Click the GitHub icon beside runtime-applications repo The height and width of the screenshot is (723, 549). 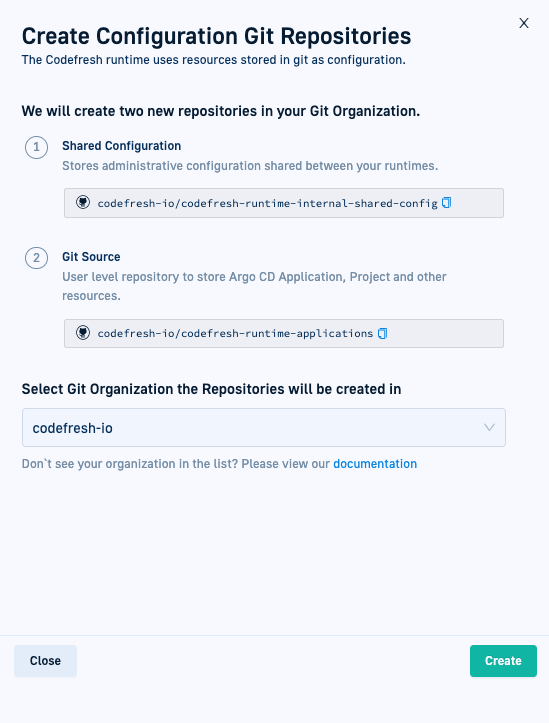[83, 333]
